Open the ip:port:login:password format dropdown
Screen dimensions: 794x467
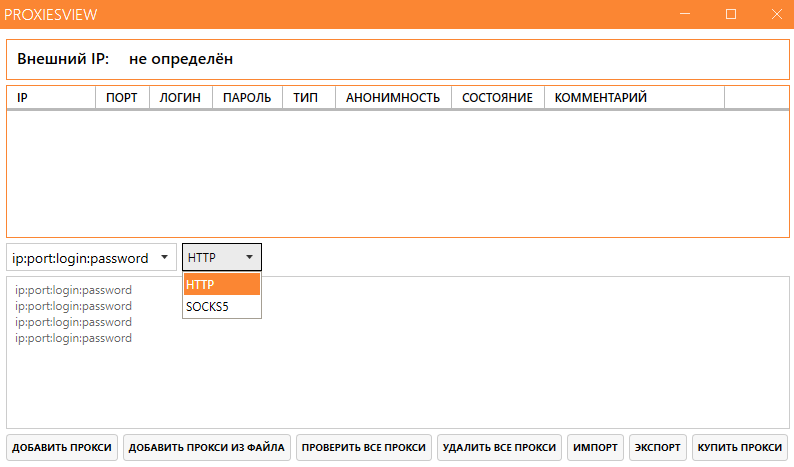click(x=91, y=257)
